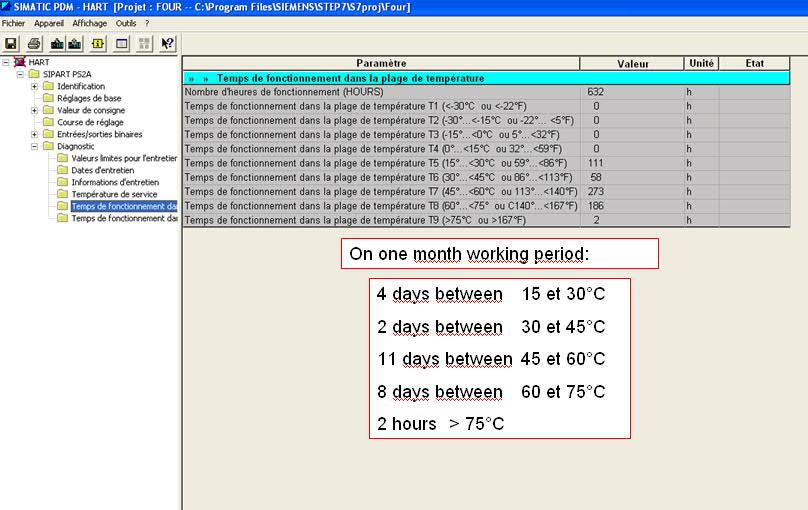
Task: Click the temperature range T4 parameter row
Action: pyautogui.click(x=486, y=149)
